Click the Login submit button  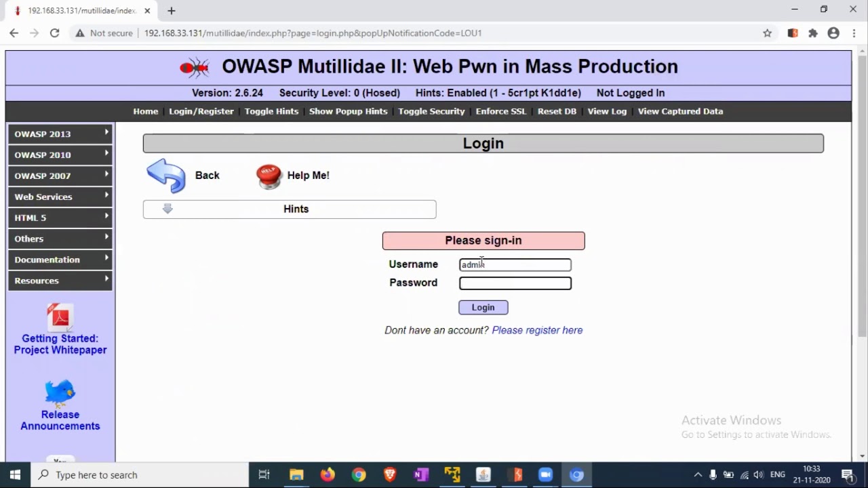(x=483, y=307)
